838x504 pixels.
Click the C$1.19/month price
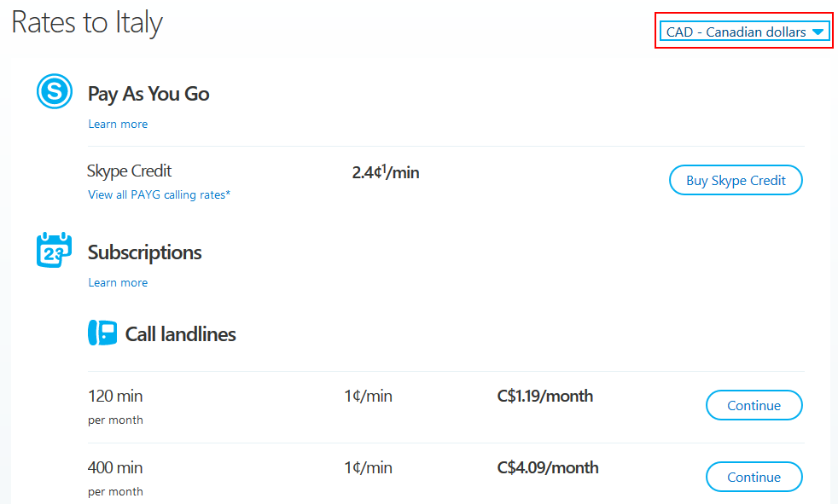[544, 397]
